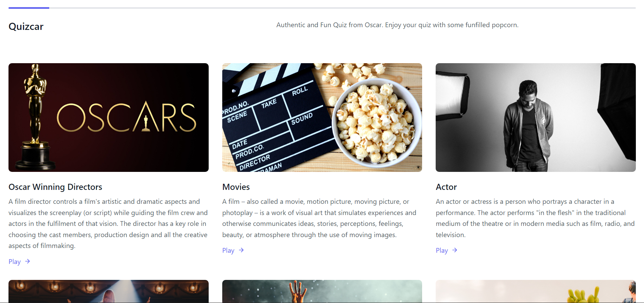Viewport: 644px width, 303px height.
Task: Open the clapperboard and popcorn thumbnail
Action: (322, 118)
